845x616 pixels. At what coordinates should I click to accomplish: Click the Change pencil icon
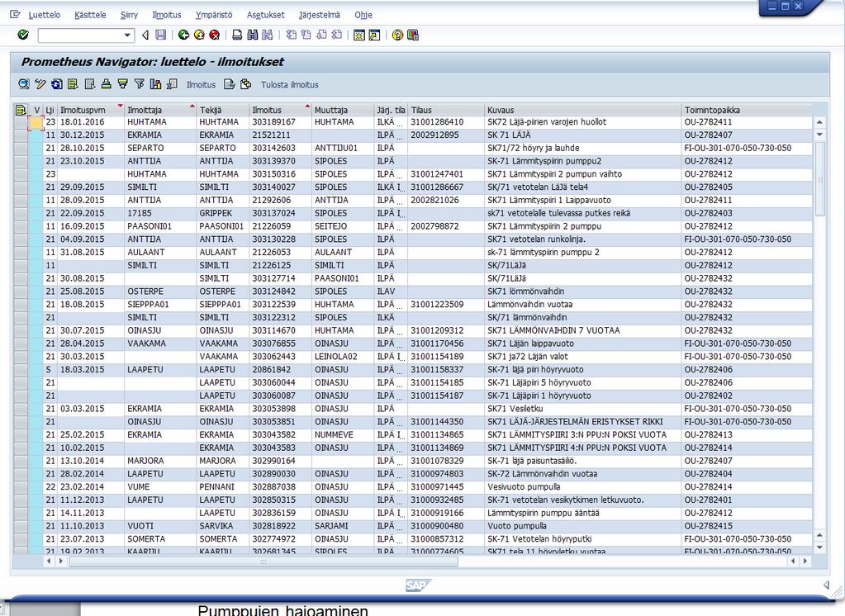tap(40, 84)
